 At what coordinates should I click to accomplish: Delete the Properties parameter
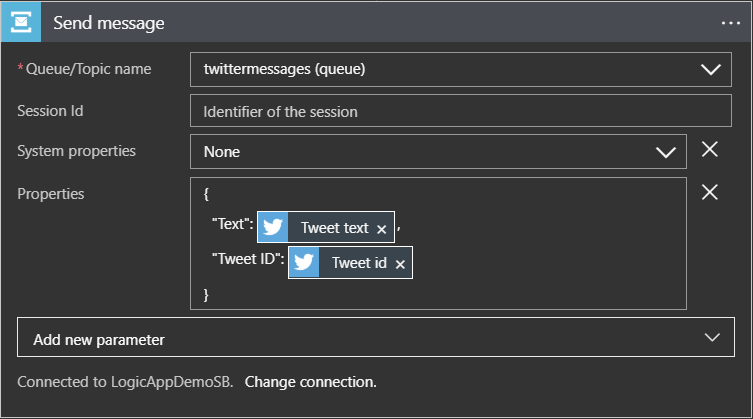click(x=710, y=192)
